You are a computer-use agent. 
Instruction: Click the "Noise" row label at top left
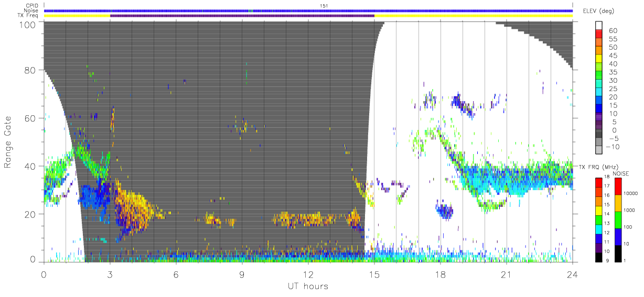(x=32, y=10)
